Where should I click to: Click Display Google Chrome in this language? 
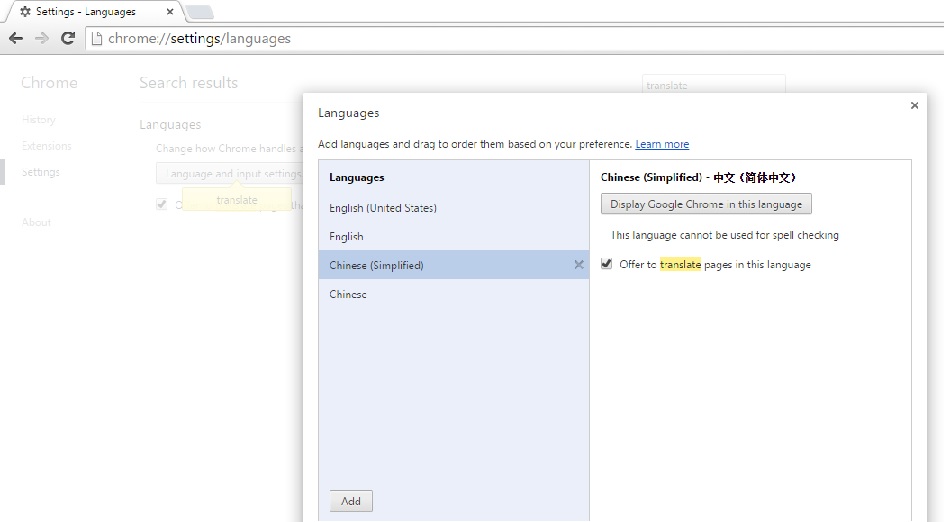coord(706,204)
